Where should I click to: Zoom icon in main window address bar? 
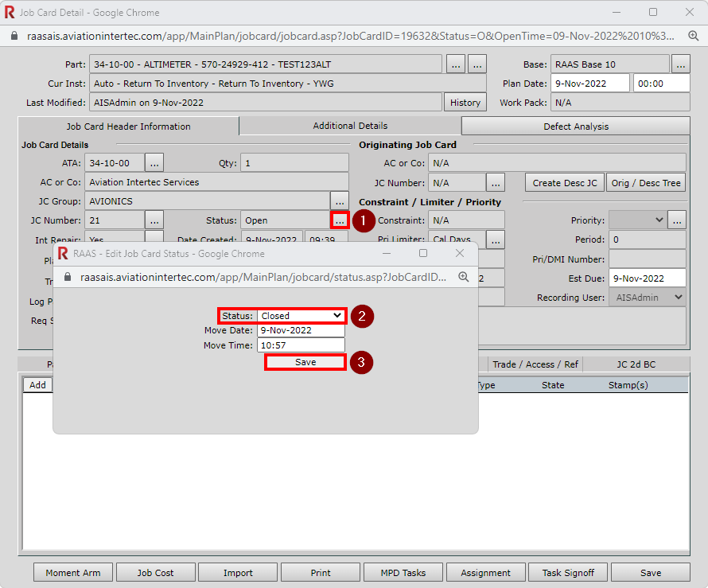click(693, 37)
